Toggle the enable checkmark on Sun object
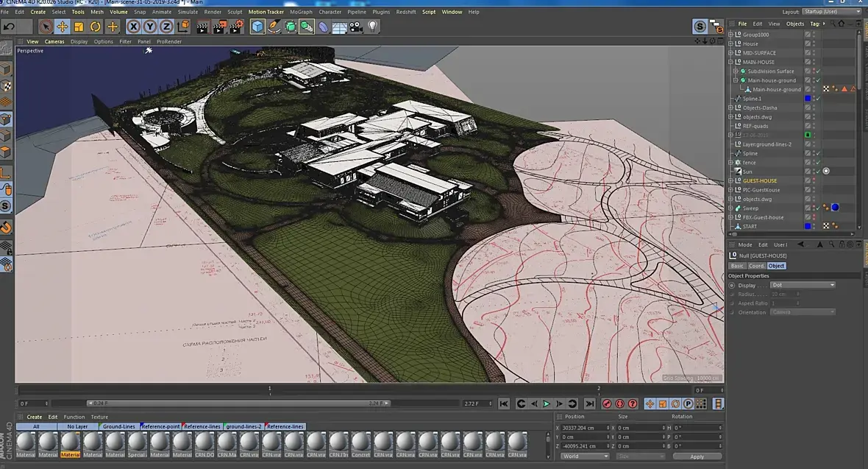 (818, 172)
